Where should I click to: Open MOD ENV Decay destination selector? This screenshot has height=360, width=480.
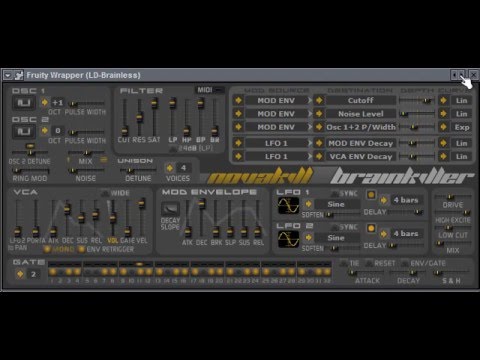319,143
